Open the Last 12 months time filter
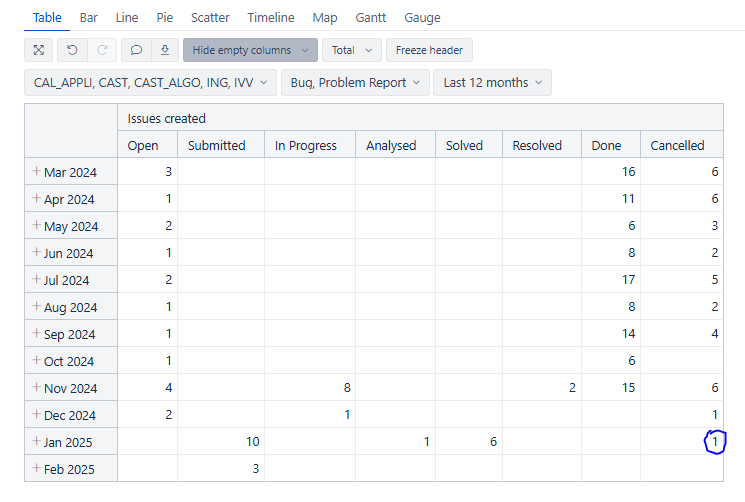The height and width of the screenshot is (502, 745). click(492, 83)
